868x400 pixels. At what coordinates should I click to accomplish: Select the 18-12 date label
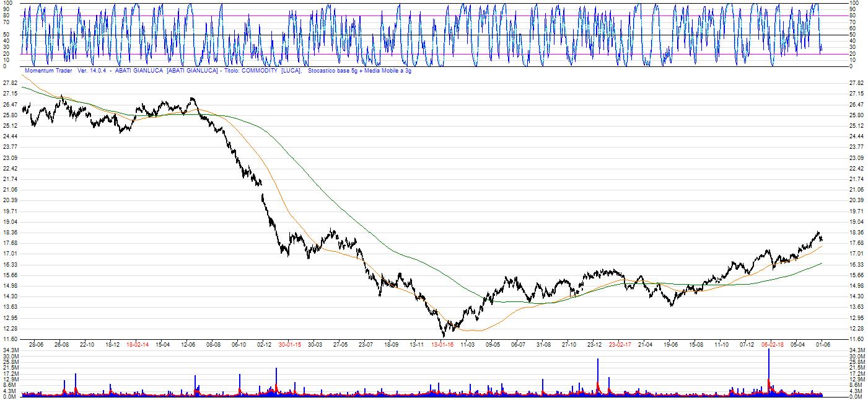[x=112, y=344]
